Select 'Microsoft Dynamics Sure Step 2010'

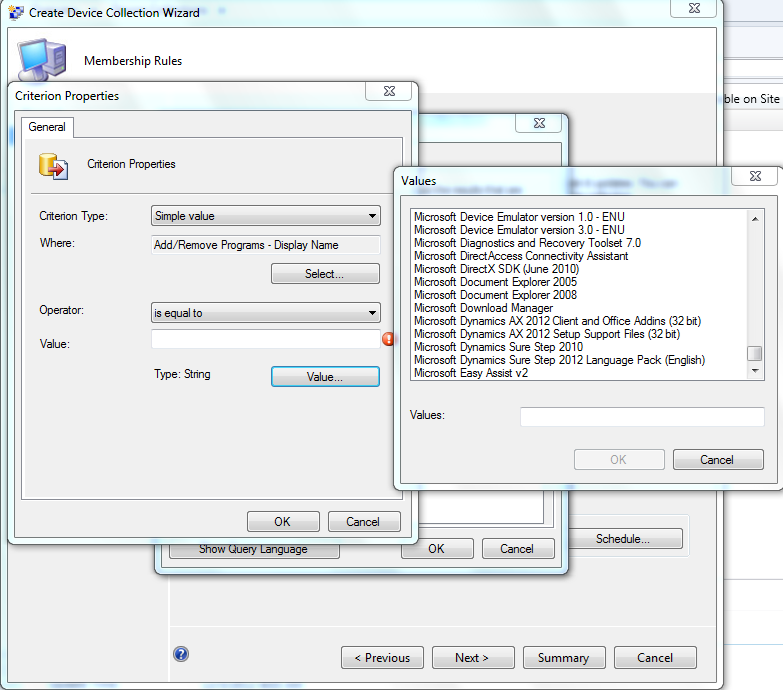498,346
